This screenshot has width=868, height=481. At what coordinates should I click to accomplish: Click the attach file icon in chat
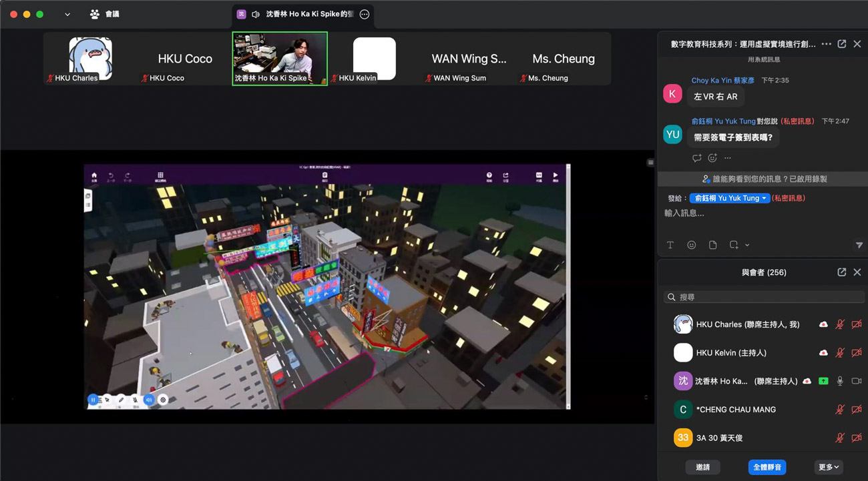[712, 245]
